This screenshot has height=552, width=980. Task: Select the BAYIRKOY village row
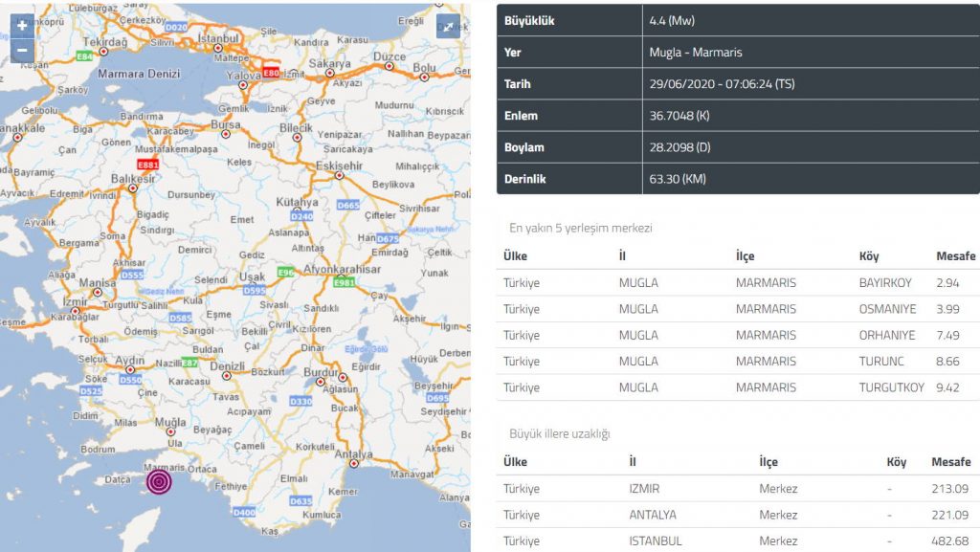tap(738, 283)
